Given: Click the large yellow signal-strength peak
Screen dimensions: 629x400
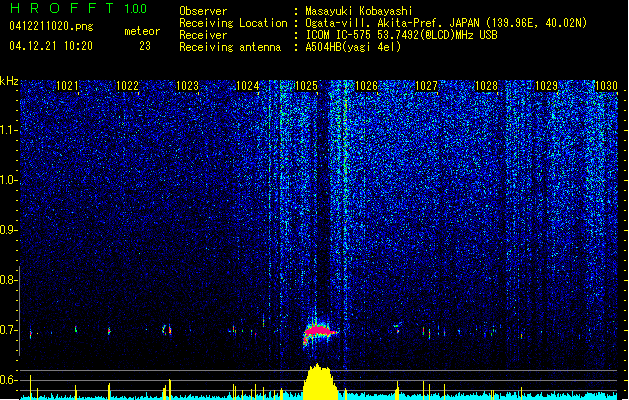Looking at the screenshot, I should (321, 382).
